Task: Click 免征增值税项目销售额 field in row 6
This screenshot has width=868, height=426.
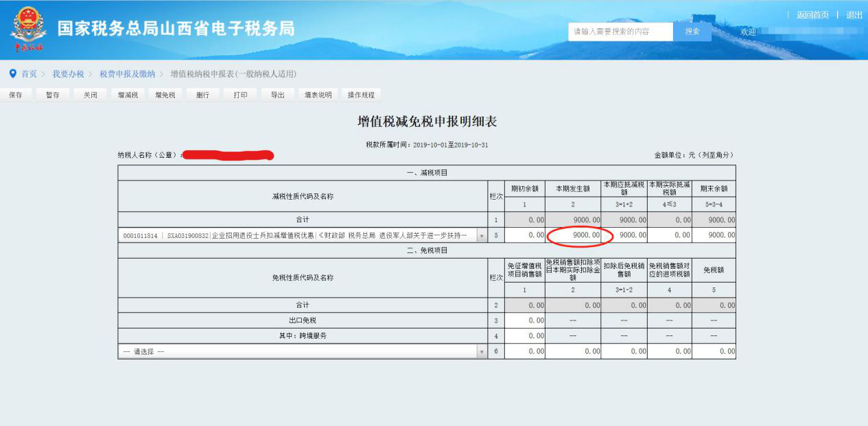Action: pyautogui.click(x=525, y=351)
